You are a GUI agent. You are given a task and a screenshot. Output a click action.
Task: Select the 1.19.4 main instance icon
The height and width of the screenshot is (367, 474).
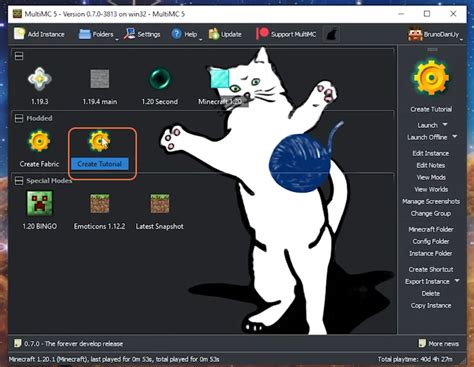tap(100, 79)
